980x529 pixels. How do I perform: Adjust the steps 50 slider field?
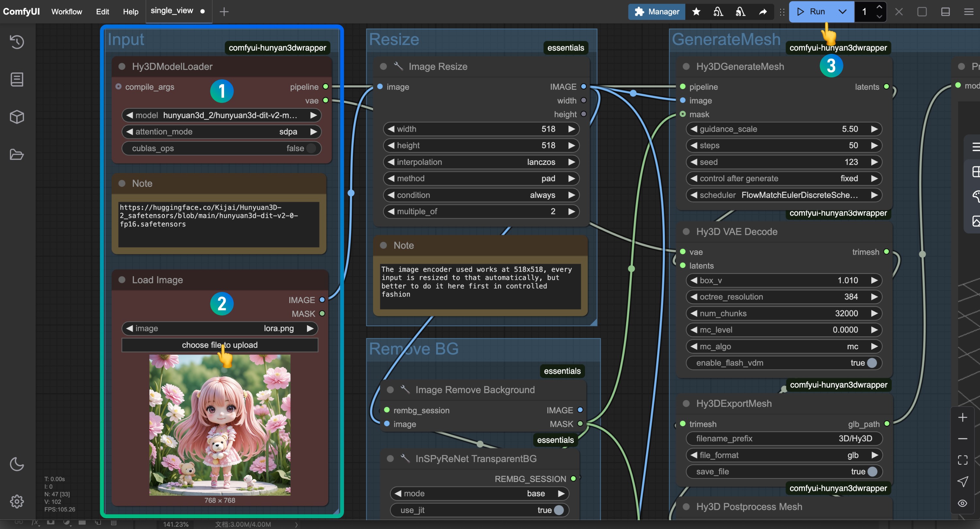coord(784,145)
